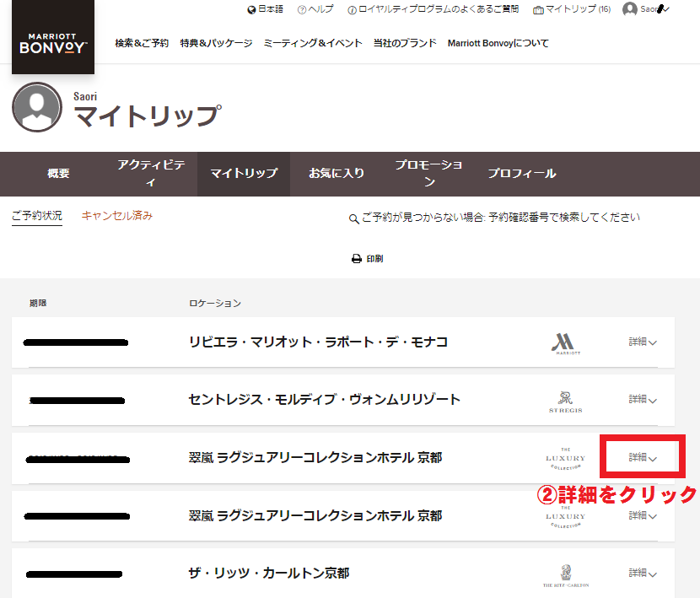The height and width of the screenshot is (598, 700).
Task: Click the 日本語 language link
Action: click(271, 9)
